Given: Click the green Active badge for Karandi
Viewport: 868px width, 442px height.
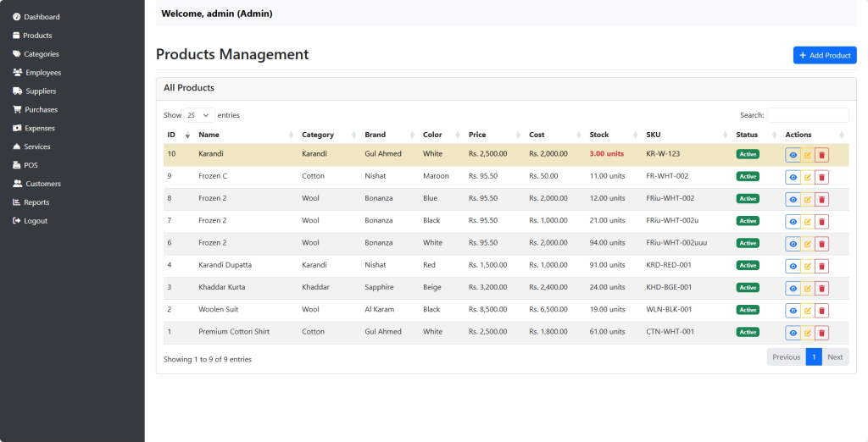Looking at the screenshot, I should pos(747,154).
